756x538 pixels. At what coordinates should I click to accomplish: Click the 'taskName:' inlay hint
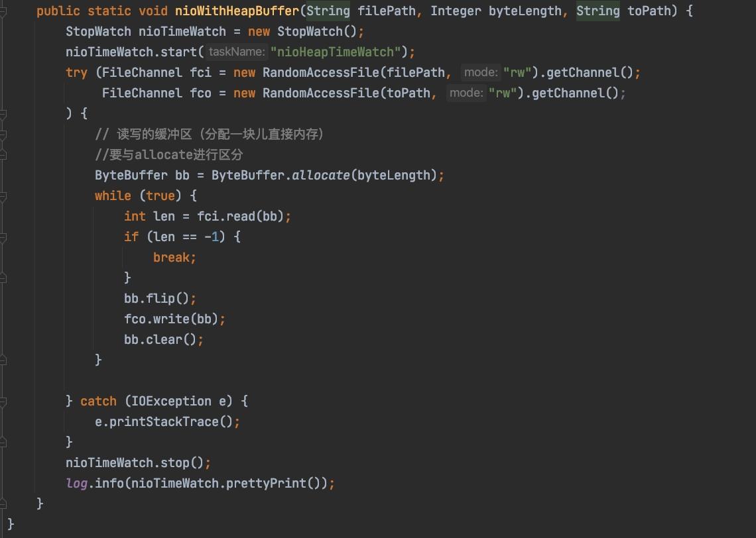[236, 52]
